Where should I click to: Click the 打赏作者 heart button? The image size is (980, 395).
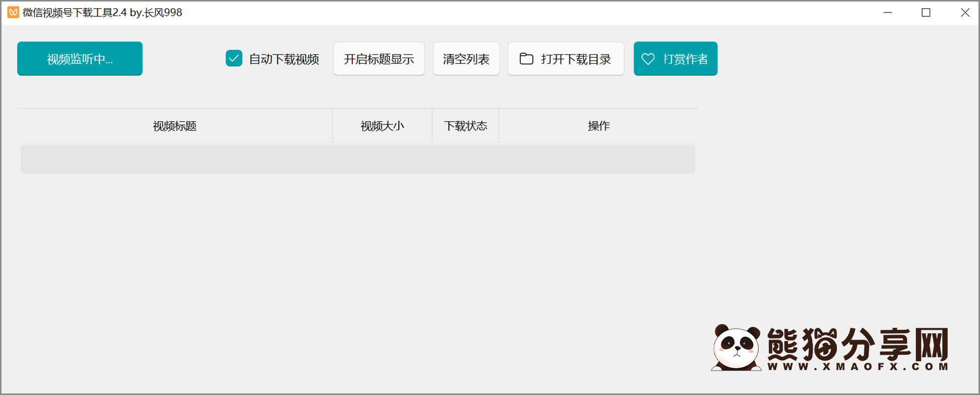(x=675, y=59)
